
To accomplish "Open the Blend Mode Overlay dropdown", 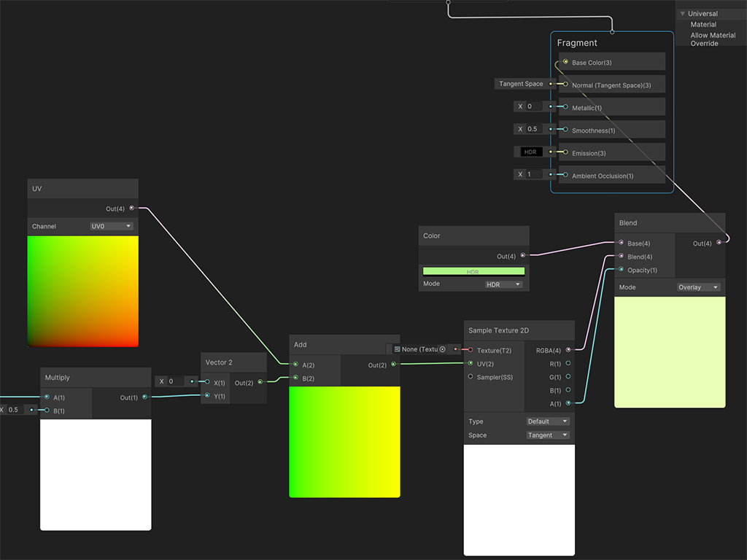I will click(x=698, y=287).
